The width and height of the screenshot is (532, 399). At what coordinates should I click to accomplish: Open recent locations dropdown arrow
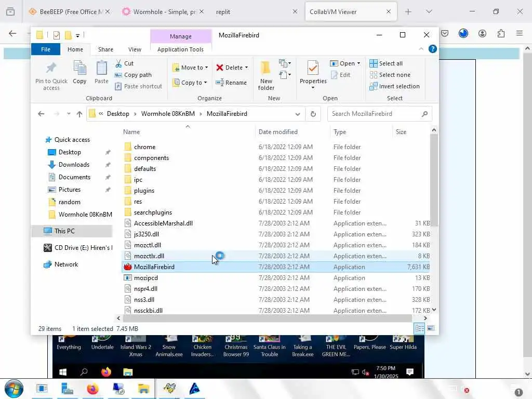pos(69,114)
